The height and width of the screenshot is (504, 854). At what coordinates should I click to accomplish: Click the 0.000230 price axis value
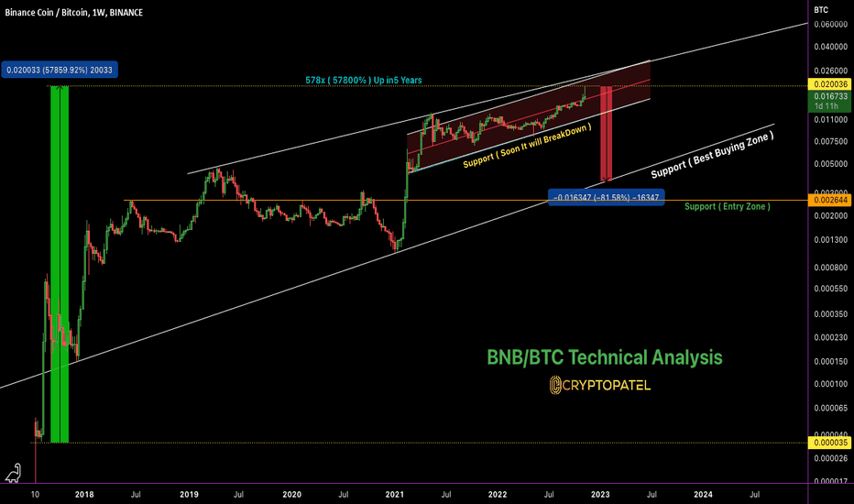click(x=830, y=337)
